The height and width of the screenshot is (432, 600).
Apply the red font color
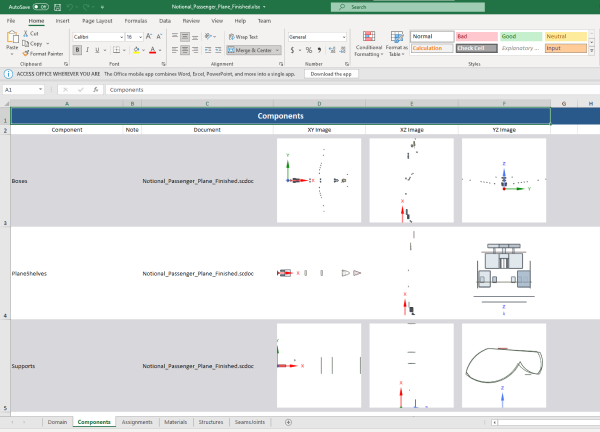[153, 50]
